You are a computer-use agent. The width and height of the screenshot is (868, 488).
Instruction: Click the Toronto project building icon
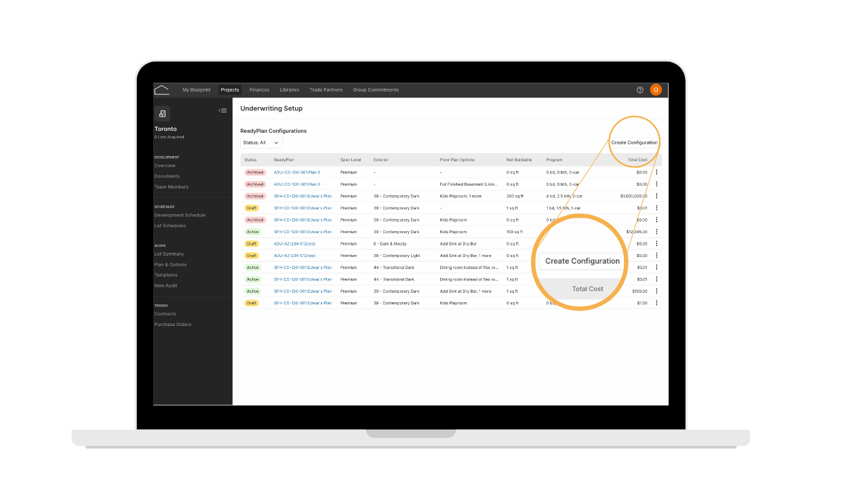click(x=162, y=114)
